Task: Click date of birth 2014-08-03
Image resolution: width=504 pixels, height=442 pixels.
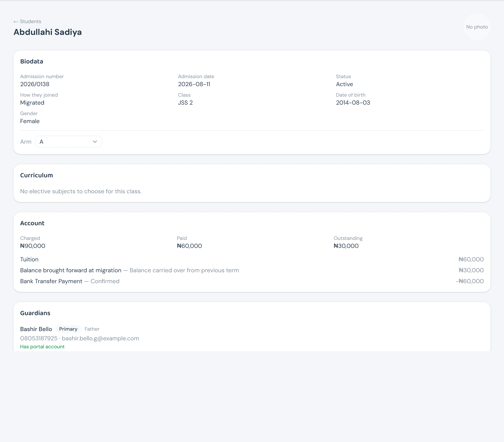Action: (x=353, y=103)
